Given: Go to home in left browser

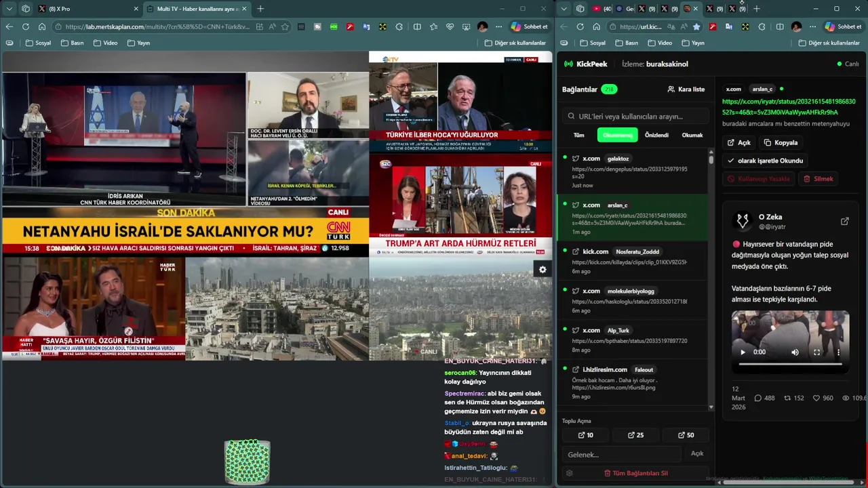Looking at the screenshot, I should (x=41, y=26).
